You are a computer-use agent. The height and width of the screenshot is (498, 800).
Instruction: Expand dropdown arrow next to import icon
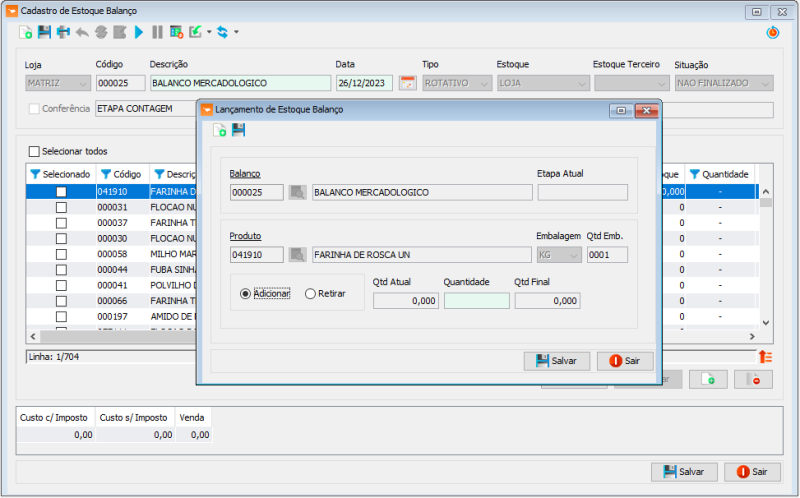209,32
